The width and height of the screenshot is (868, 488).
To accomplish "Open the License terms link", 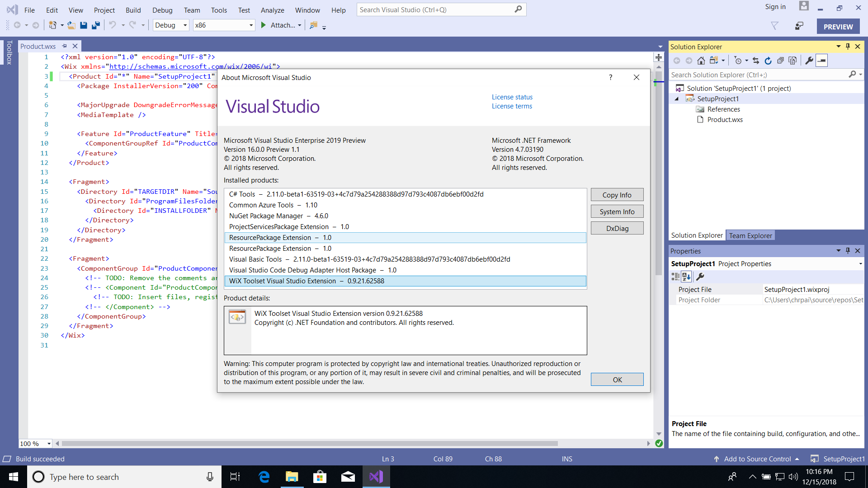I will point(512,106).
